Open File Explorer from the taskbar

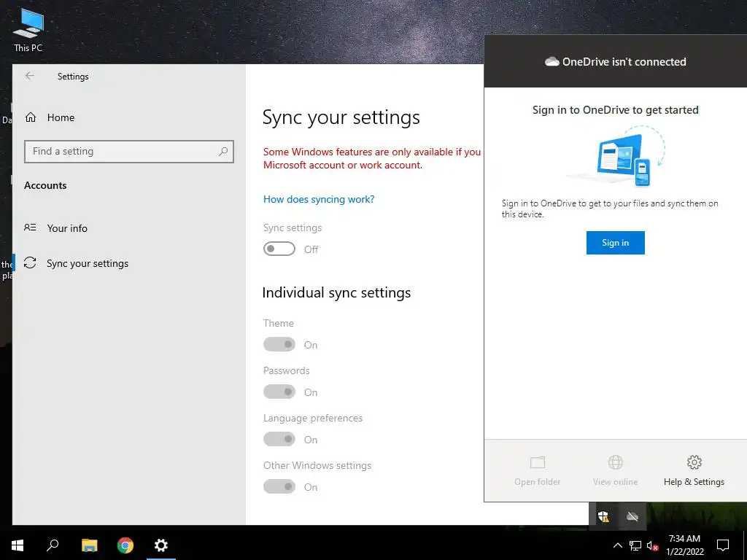pos(89,545)
